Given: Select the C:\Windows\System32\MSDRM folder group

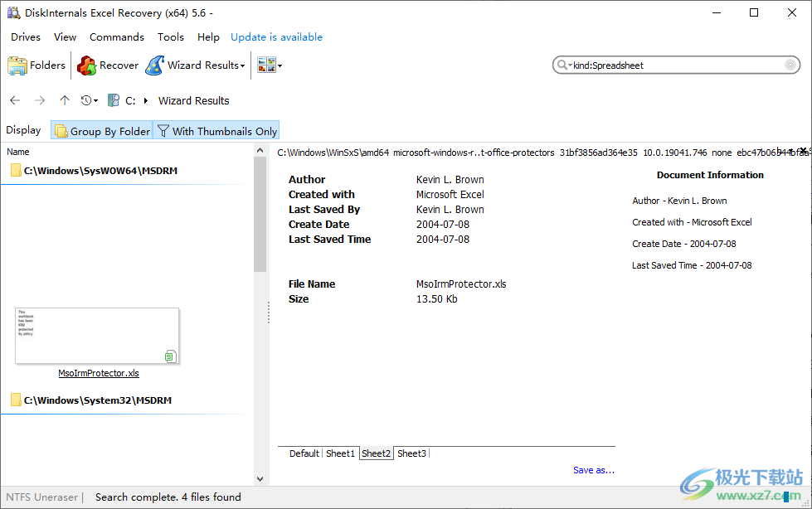Looking at the screenshot, I should (x=97, y=400).
